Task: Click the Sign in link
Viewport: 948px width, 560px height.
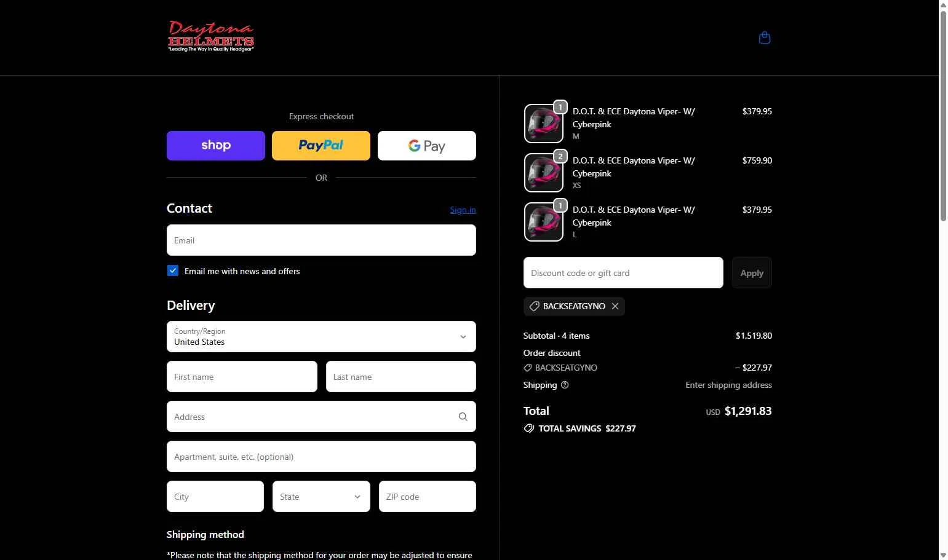Action: 463,210
